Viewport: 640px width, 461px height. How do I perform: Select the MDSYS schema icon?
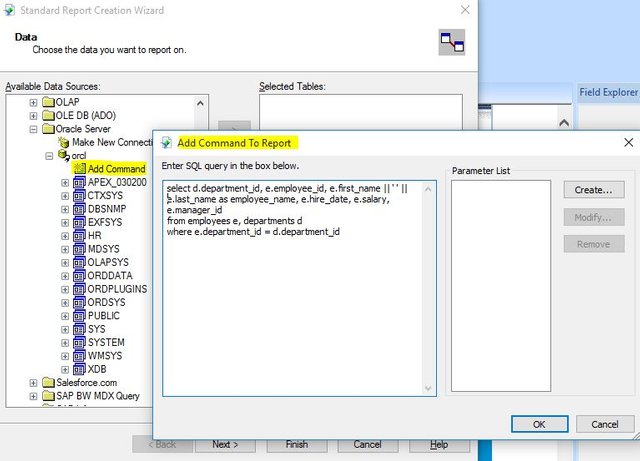click(x=79, y=249)
